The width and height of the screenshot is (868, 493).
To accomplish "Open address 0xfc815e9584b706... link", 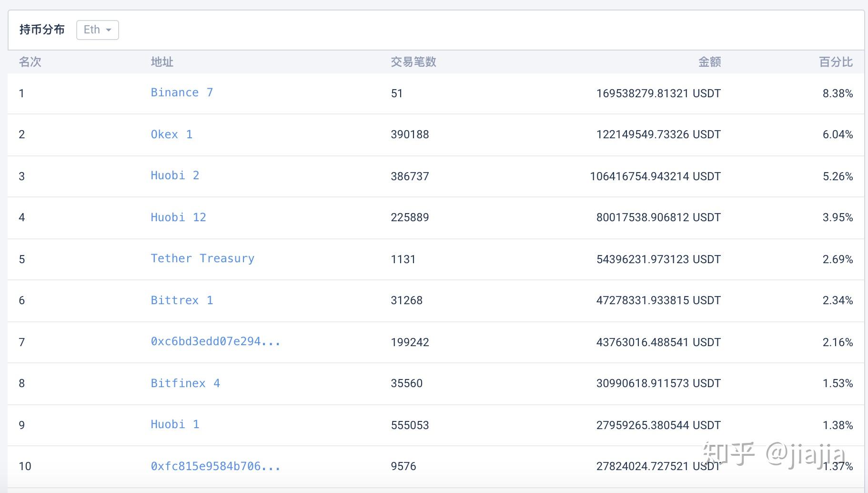I will [x=215, y=466].
